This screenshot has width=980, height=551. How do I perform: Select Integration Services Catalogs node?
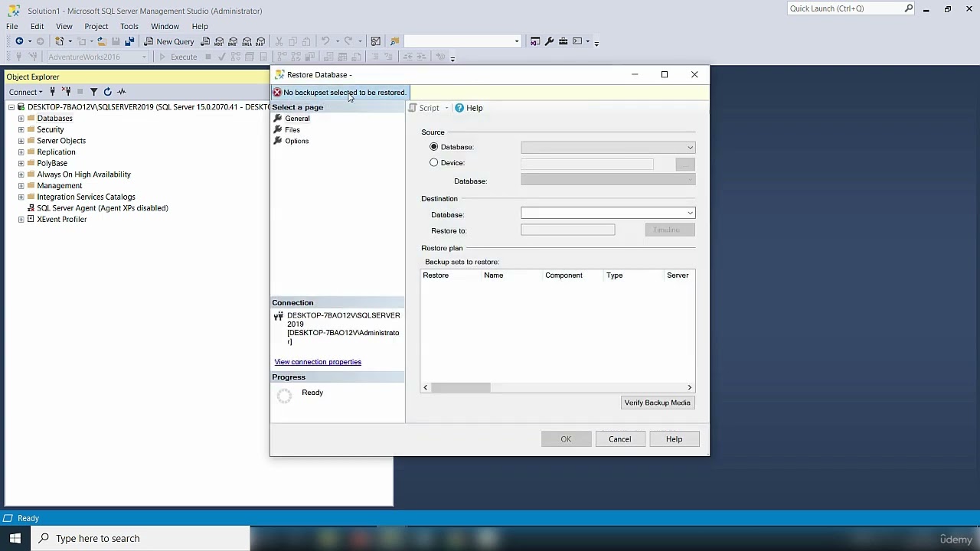click(x=86, y=197)
